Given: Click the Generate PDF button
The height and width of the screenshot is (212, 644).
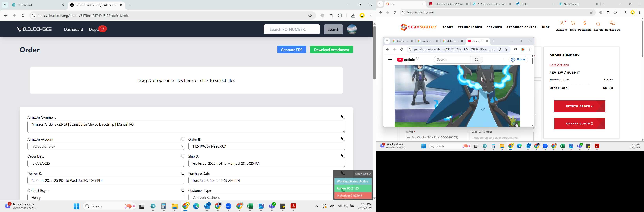Looking at the screenshot, I should pos(291,49).
